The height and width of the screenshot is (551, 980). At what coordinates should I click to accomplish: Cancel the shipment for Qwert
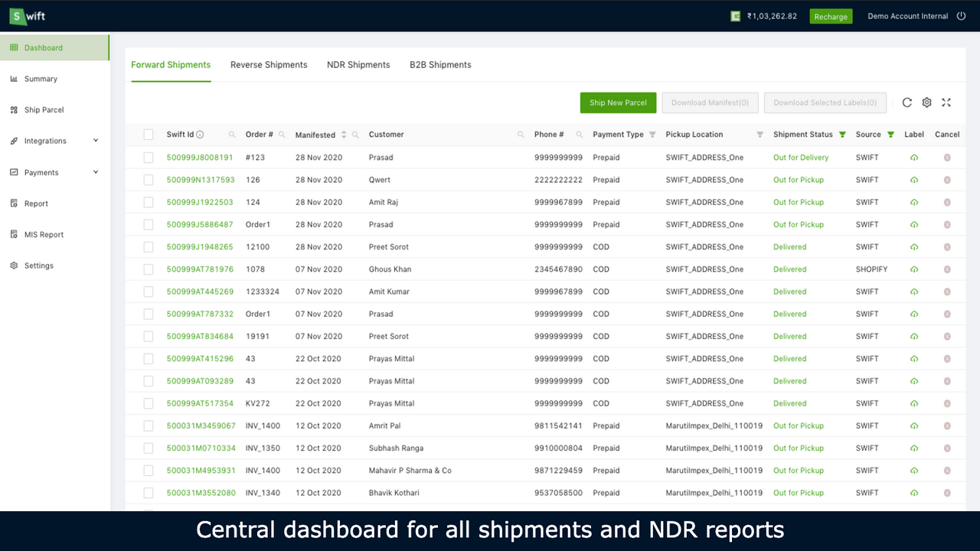(x=947, y=180)
